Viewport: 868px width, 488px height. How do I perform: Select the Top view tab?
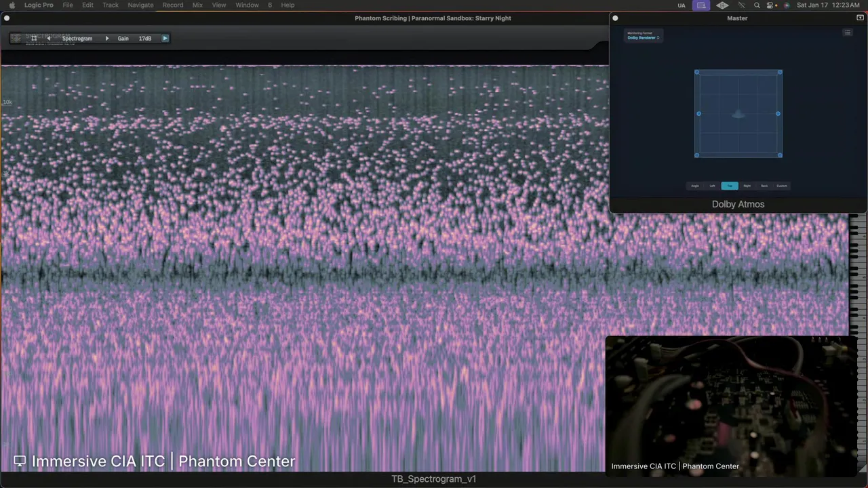tap(730, 186)
